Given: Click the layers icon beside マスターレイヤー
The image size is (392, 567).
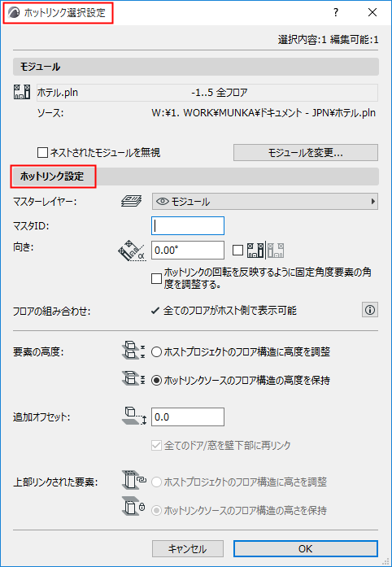Looking at the screenshot, I should click(131, 202).
